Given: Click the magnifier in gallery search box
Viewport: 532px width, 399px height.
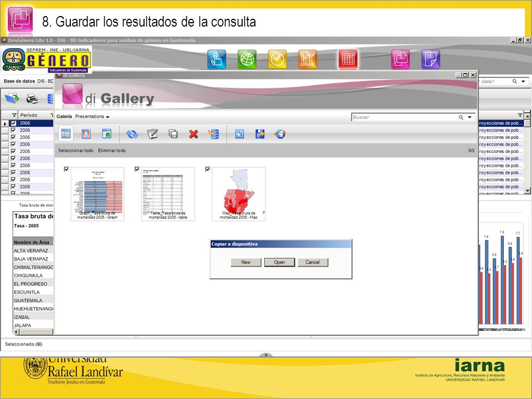Looking at the screenshot, I should point(461,117).
